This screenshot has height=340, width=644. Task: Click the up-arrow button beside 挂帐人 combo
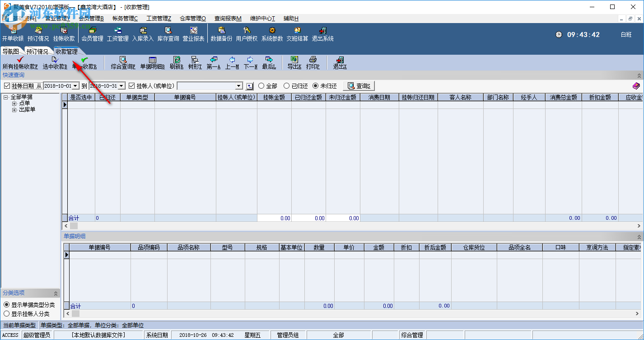250,86
